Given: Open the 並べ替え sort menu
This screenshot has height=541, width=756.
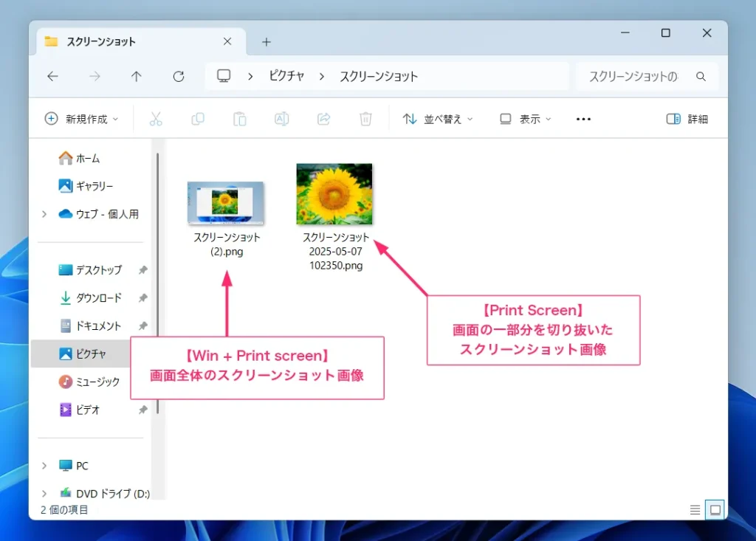Looking at the screenshot, I should (438, 119).
